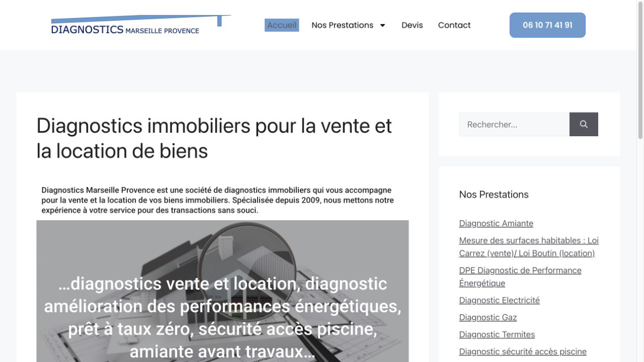The image size is (644, 362).
Task: Open Diagnostic sécurité accès piscine link
Action: pos(522,351)
